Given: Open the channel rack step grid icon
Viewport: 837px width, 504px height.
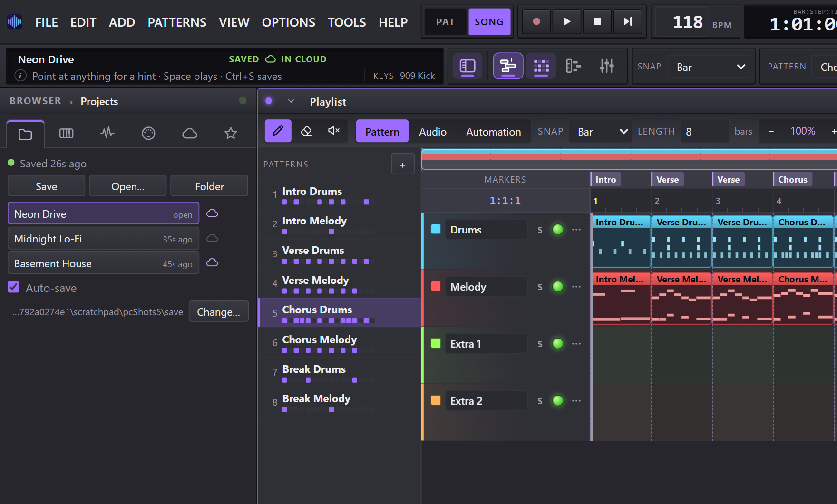Looking at the screenshot, I should tap(541, 66).
